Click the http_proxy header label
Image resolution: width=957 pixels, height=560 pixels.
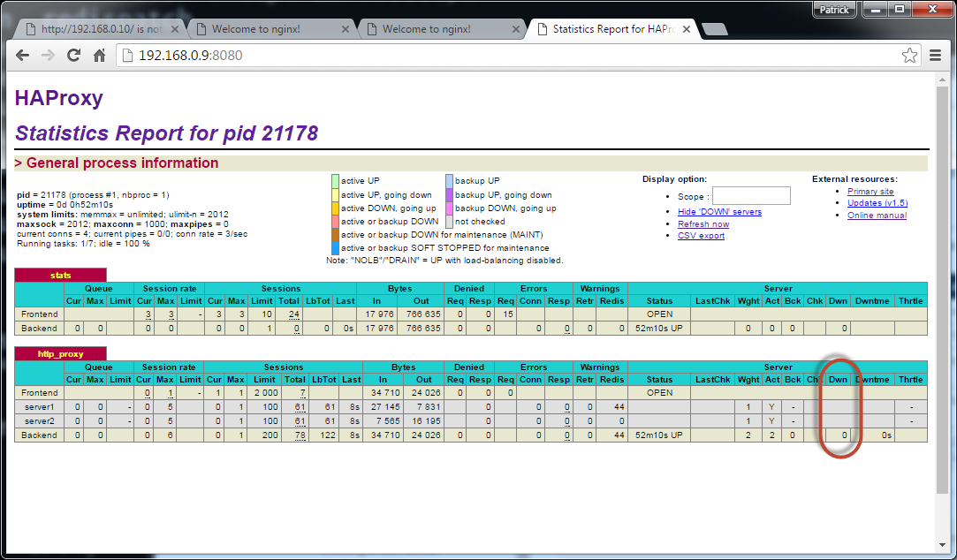coord(60,354)
